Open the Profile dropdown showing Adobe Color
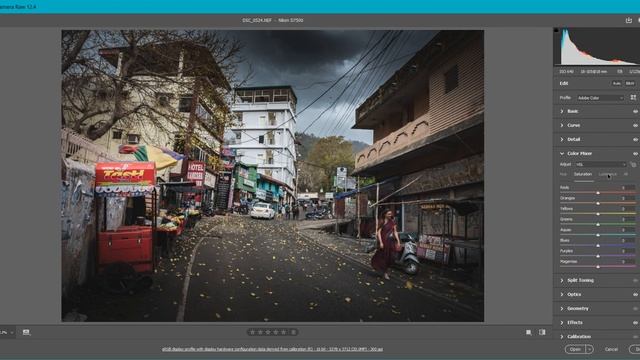The height and width of the screenshot is (360, 640). point(600,98)
